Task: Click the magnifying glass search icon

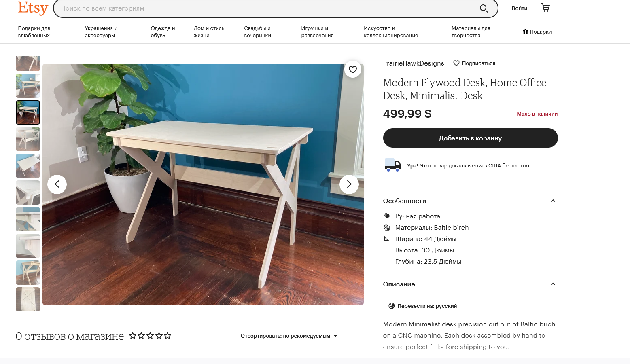Action: [x=484, y=8]
